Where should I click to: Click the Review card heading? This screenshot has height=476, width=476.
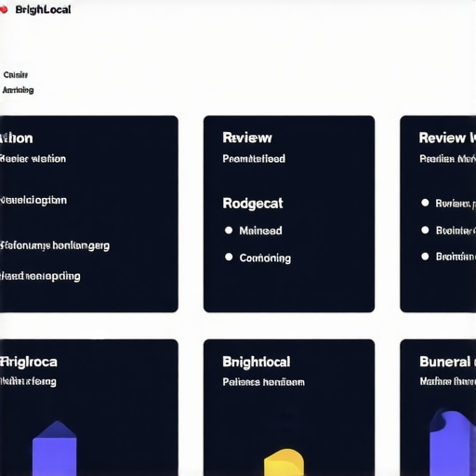click(247, 138)
